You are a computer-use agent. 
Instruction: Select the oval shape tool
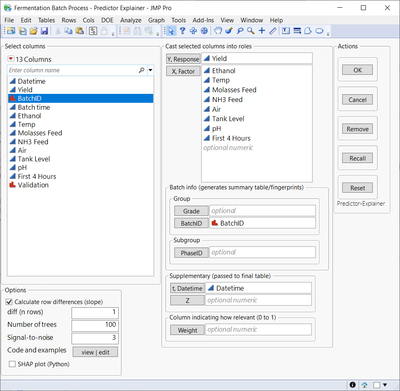click(319, 31)
